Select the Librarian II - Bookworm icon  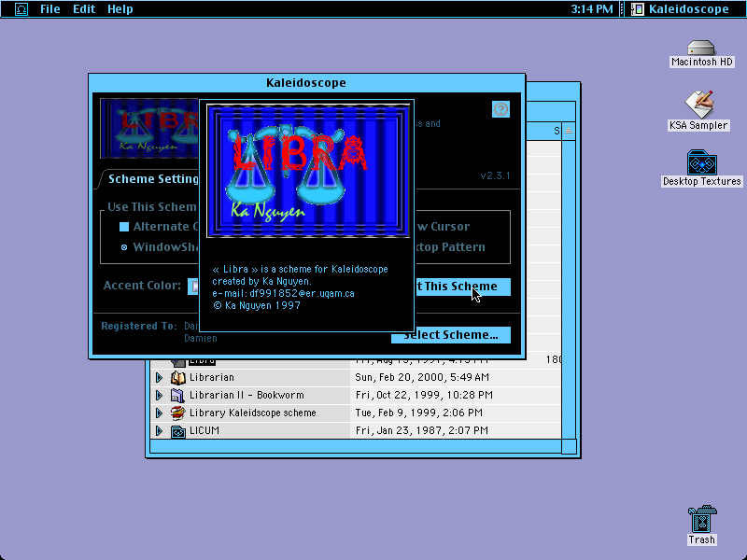coord(177,395)
